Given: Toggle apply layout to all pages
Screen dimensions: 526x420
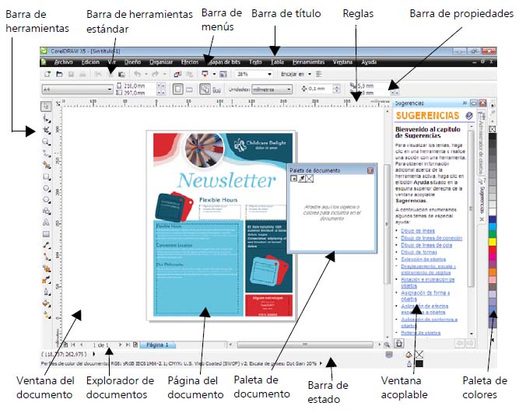Looking at the screenshot, I should 205,89.
